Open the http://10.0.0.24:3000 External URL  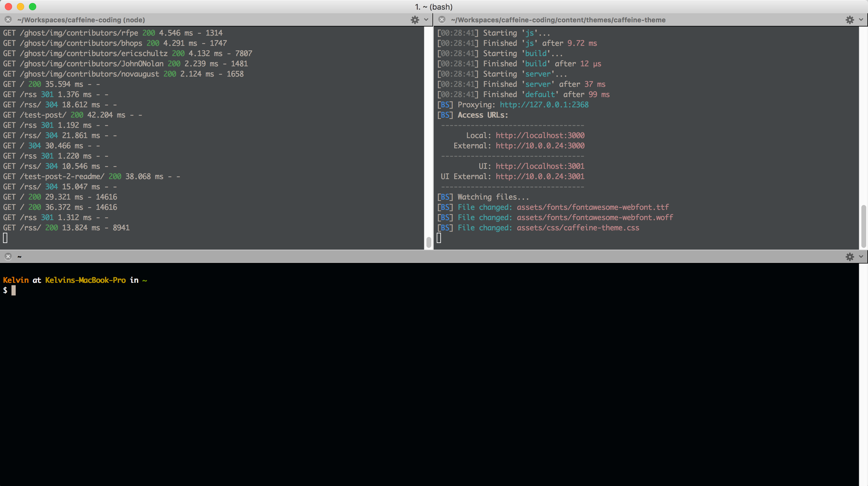click(x=540, y=146)
